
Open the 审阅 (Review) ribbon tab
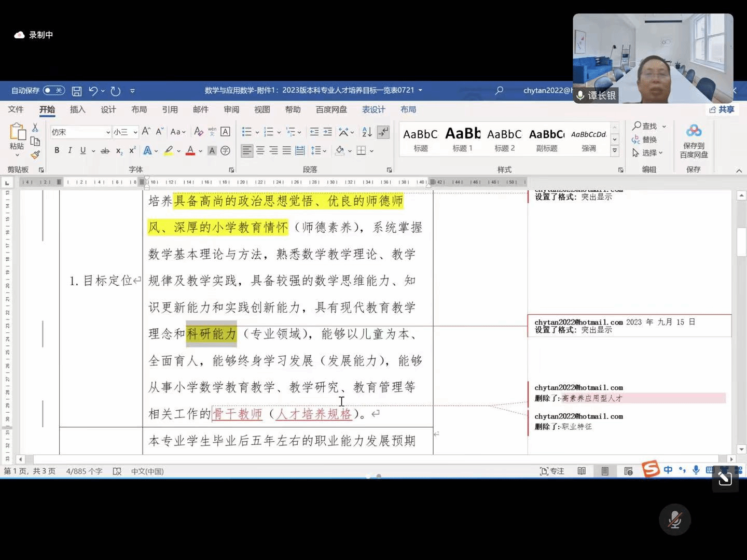pos(231,109)
